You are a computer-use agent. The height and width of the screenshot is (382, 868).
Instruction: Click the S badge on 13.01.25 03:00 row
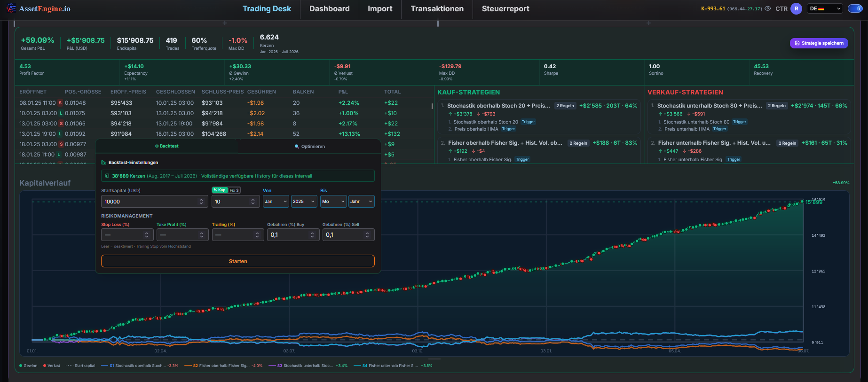pyautogui.click(x=61, y=124)
